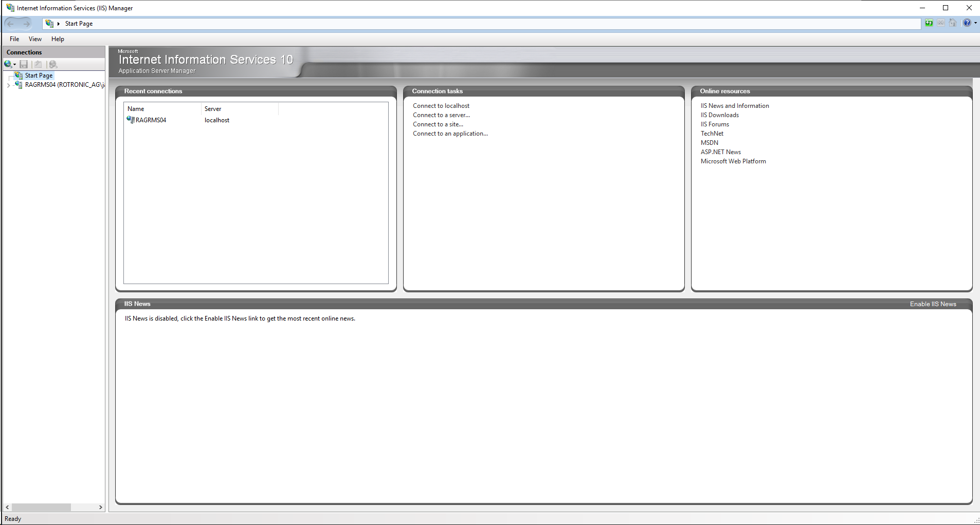Viewport: 980px width, 525px height.
Task: Open the Help dropdown arrow at top right
Action: coord(975,23)
